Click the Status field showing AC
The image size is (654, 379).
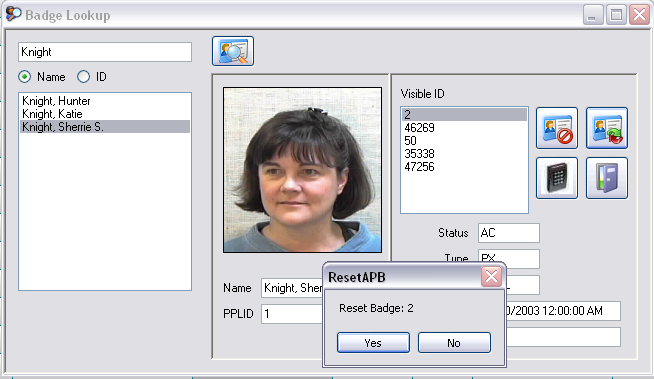pos(509,233)
